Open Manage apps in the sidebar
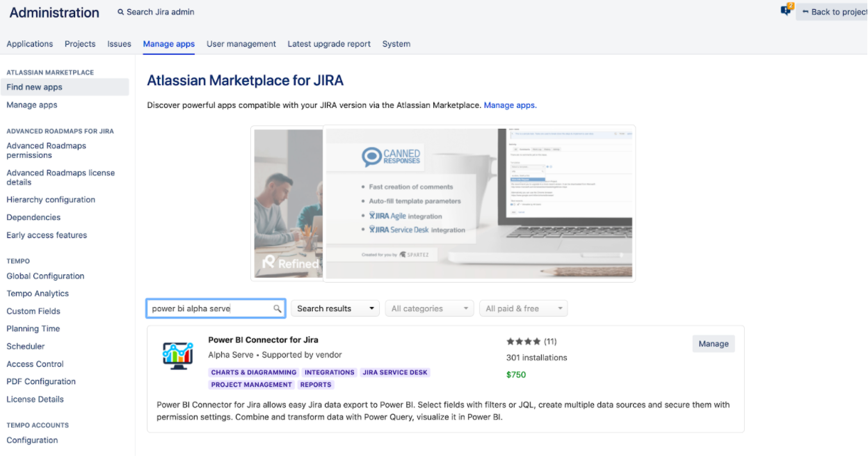This screenshot has height=458, width=868. [x=32, y=105]
